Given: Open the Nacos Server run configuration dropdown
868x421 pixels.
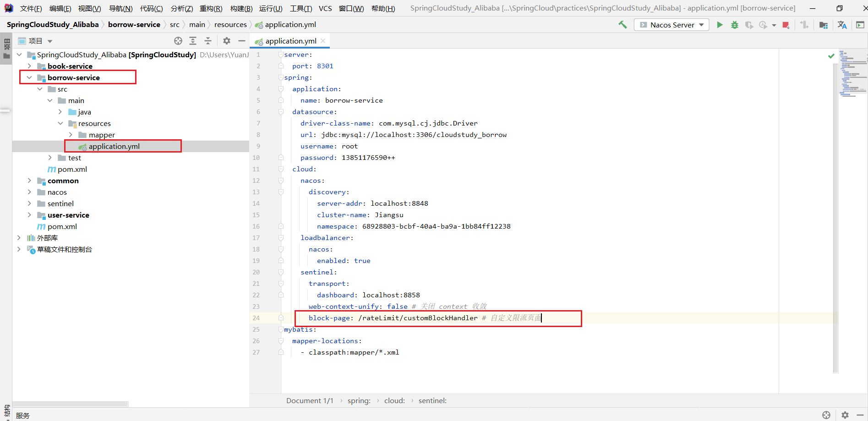Looking at the screenshot, I should coord(671,25).
